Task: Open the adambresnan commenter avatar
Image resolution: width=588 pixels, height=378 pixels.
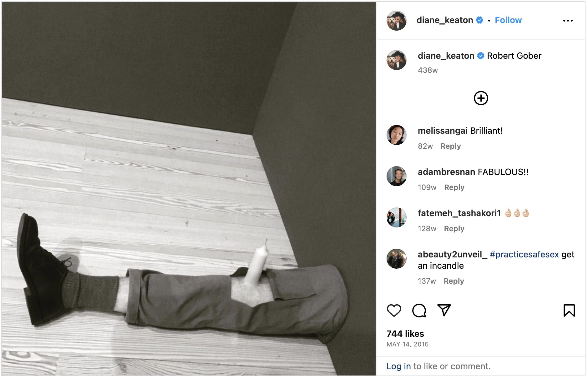Action: point(397,176)
